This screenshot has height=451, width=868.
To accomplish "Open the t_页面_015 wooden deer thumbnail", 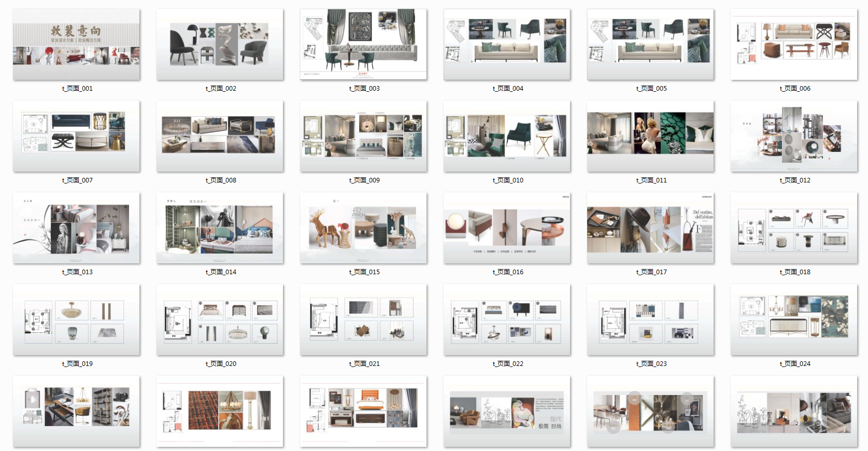I will (x=363, y=228).
